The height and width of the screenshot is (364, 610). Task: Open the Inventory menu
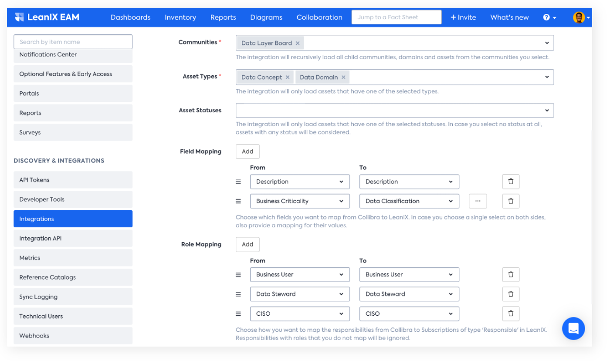coord(180,17)
